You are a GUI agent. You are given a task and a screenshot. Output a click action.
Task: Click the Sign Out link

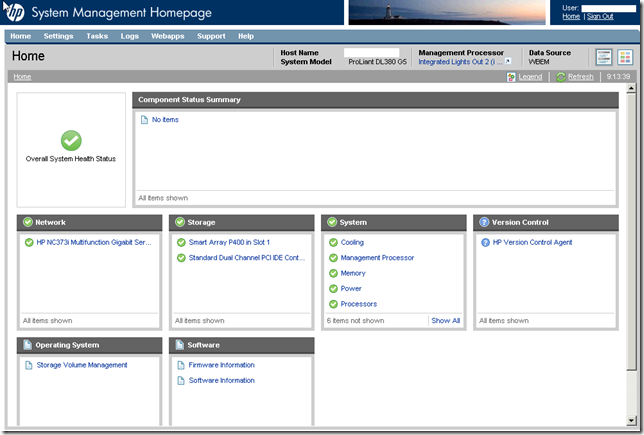tap(600, 17)
